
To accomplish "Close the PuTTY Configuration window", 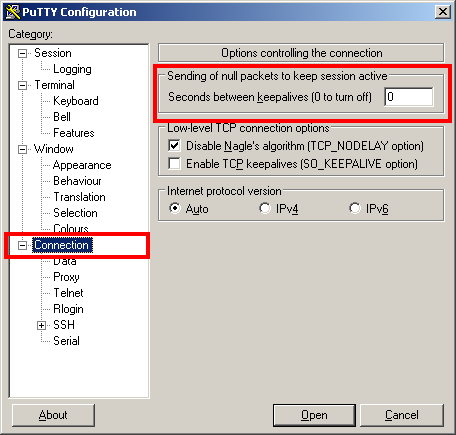I will point(443,12).
